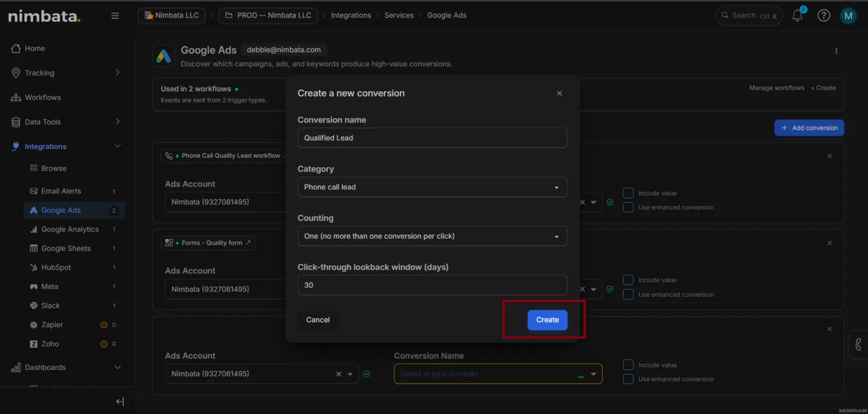868x414 pixels.
Task: Click Cancel in the dialog
Action: pyautogui.click(x=318, y=320)
